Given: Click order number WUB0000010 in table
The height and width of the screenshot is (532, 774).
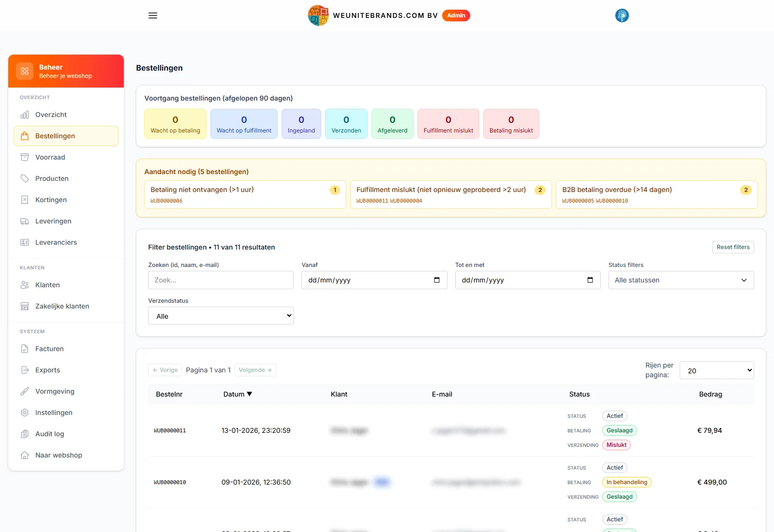Looking at the screenshot, I should (x=170, y=482).
